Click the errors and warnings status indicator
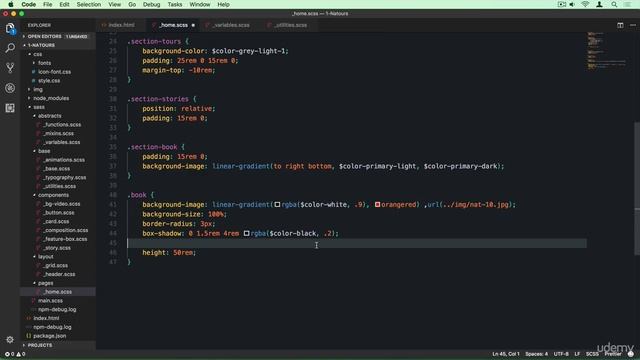Viewport: 640px width, 360px height. (15, 354)
